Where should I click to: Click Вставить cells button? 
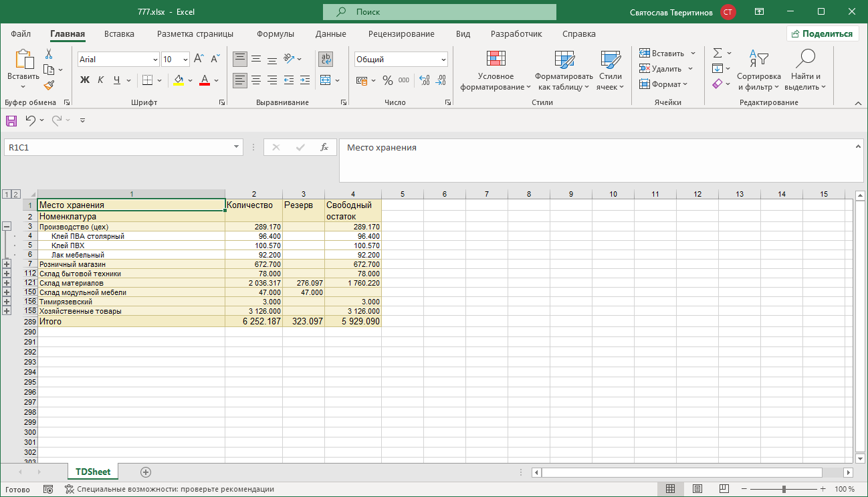click(x=661, y=54)
